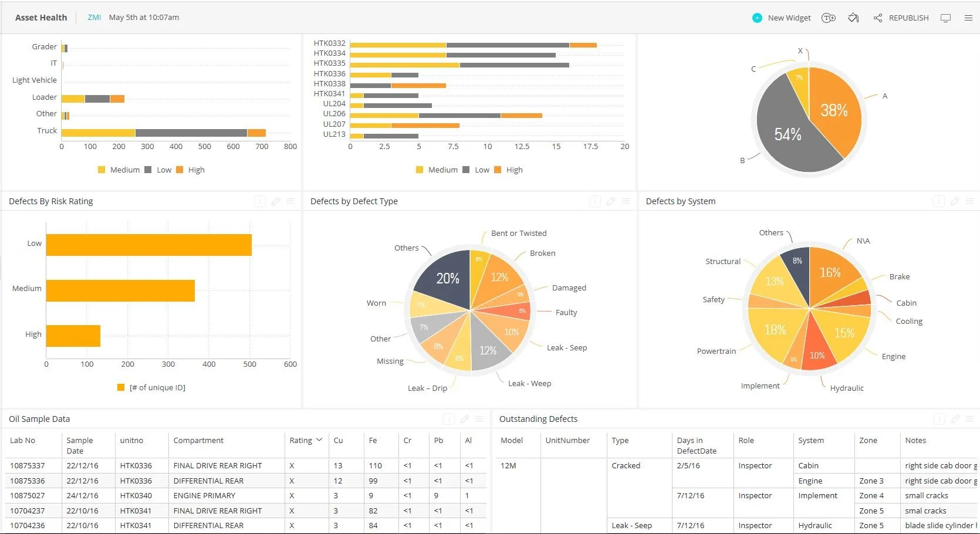
Task: Open the Defects by Defect Type options menu
Action: pos(625,201)
